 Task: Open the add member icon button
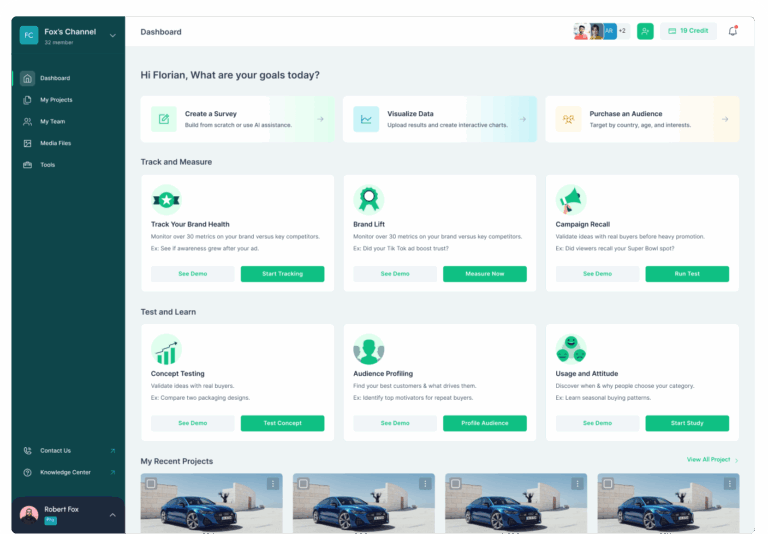click(645, 31)
